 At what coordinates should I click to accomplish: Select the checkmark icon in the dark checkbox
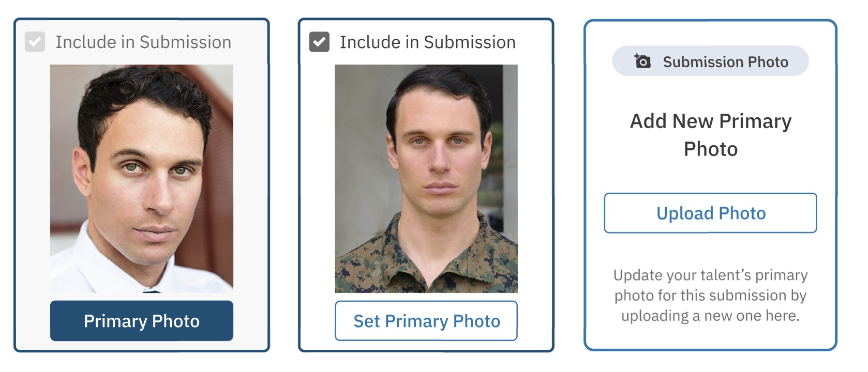319,42
